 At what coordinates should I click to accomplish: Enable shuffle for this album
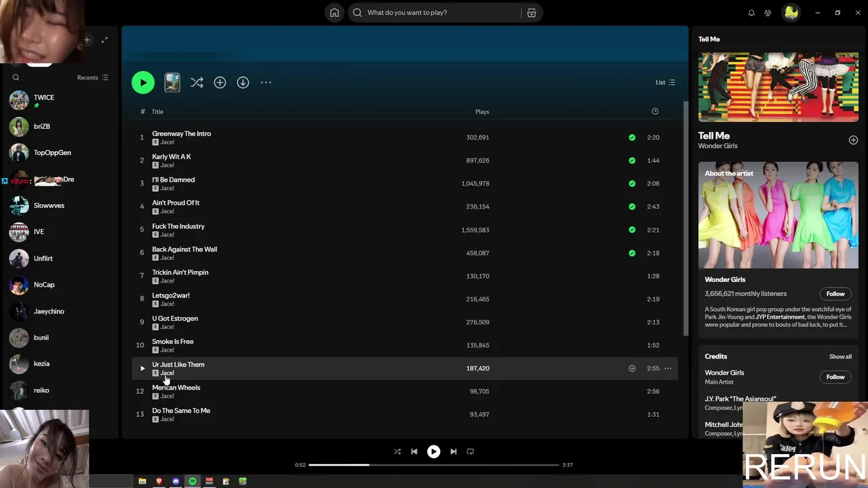(x=197, y=83)
